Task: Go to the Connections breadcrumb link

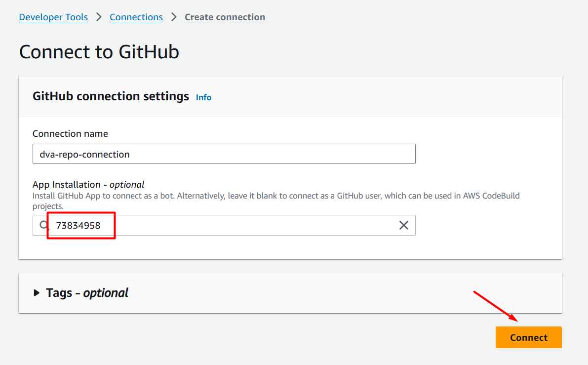Action: coord(136,17)
